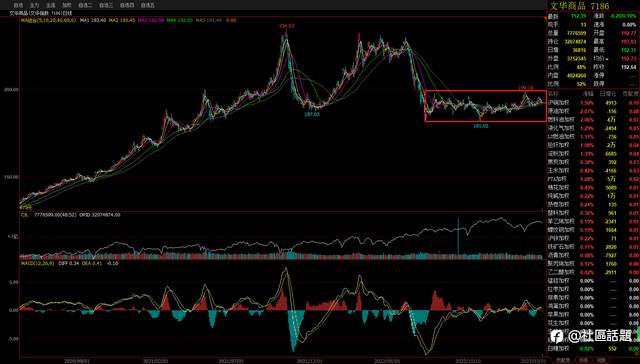Click the Facebook logo watermark

(x=556, y=336)
